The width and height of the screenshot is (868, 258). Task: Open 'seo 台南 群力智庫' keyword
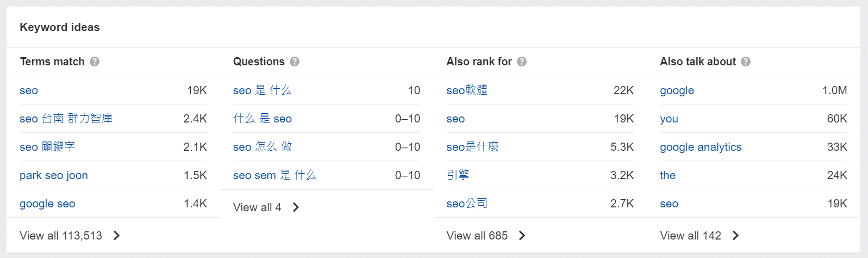(x=66, y=119)
